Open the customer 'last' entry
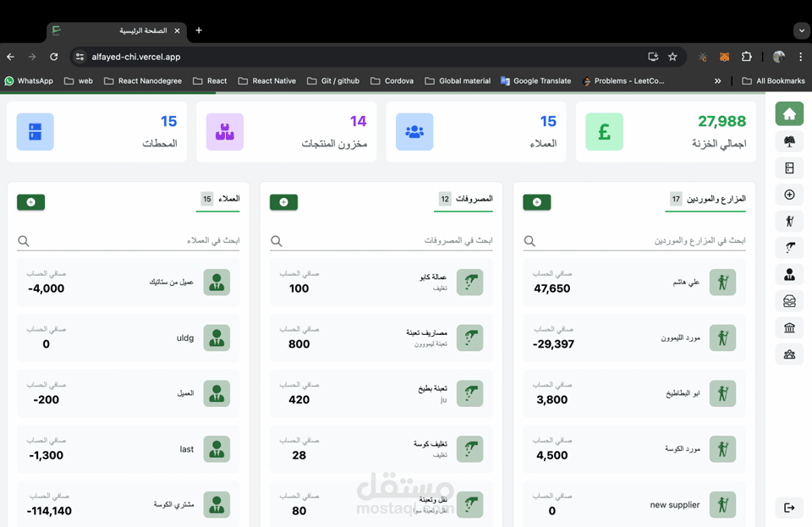The height and width of the screenshot is (527, 812). tap(129, 449)
